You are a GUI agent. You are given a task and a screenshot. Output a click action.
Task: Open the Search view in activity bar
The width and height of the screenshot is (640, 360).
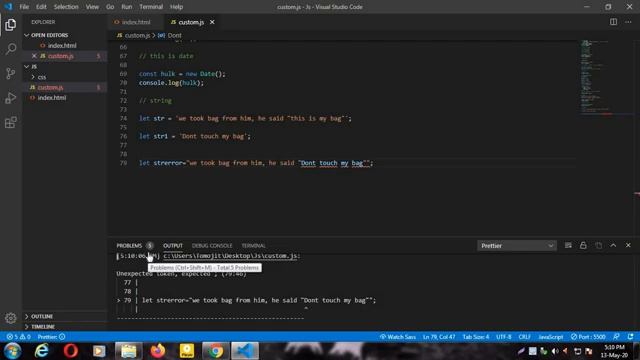point(11,49)
